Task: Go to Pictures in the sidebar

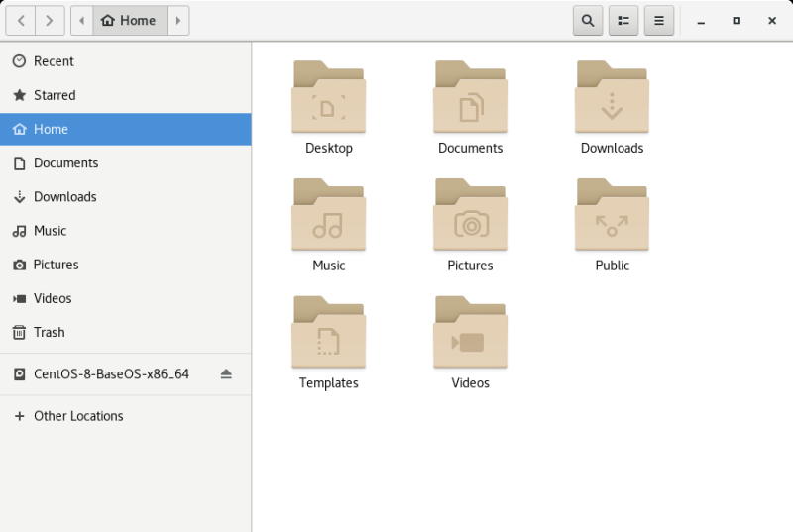Action: [x=126, y=265]
